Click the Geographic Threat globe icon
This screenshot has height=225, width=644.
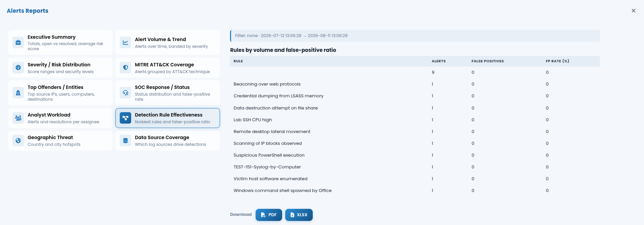18,140
